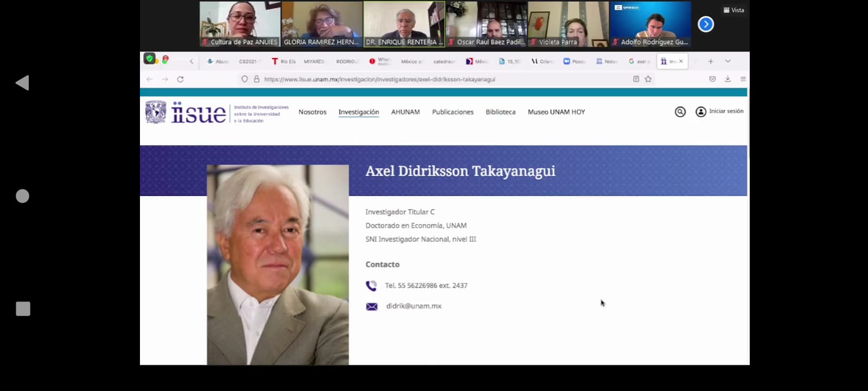The image size is (868, 391).
Task: Click the search magnifier icon on IISUE header
Action: [x=680, y=112]
